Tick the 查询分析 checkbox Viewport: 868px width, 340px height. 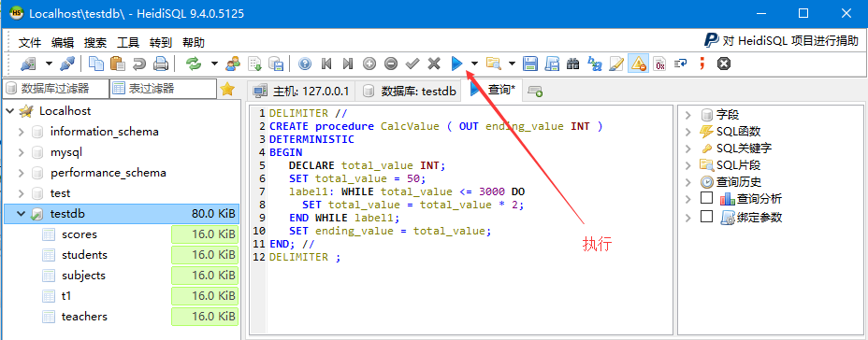tap(706, 198)
